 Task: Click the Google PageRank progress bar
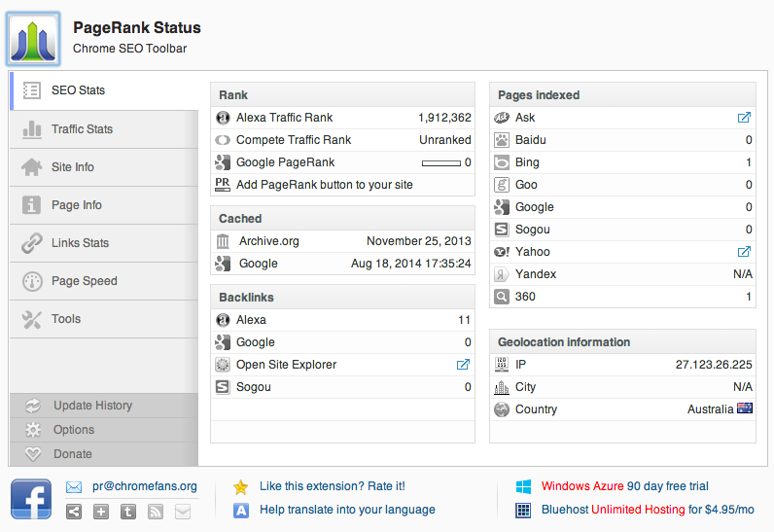click(x=441, y=162)
